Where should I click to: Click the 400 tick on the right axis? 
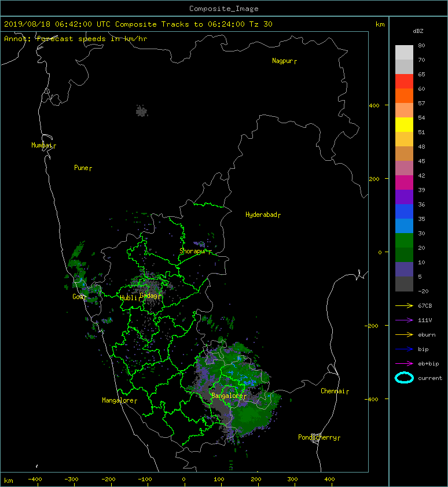pyautogui.click(x=374, y=106)
